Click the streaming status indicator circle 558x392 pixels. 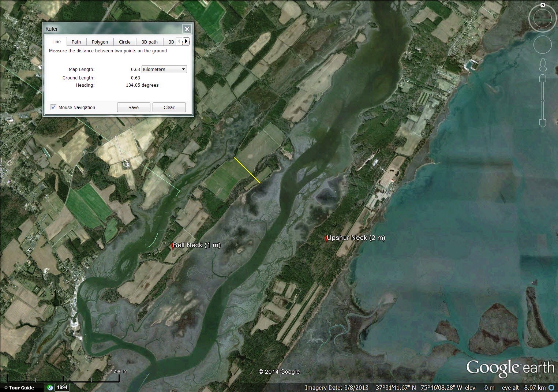(x=551, y=388)
